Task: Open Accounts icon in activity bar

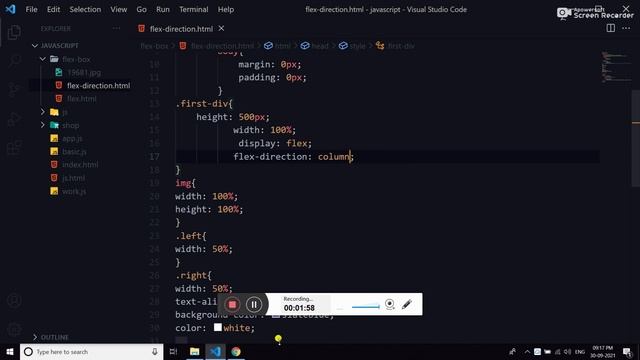Action: click(14, 301)
